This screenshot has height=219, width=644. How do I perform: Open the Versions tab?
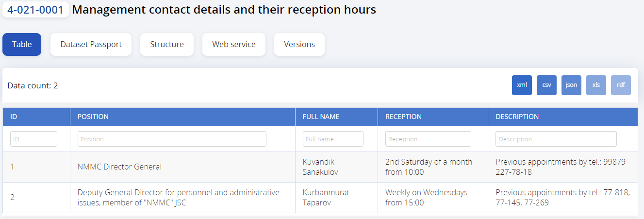[x=299, y=44]
